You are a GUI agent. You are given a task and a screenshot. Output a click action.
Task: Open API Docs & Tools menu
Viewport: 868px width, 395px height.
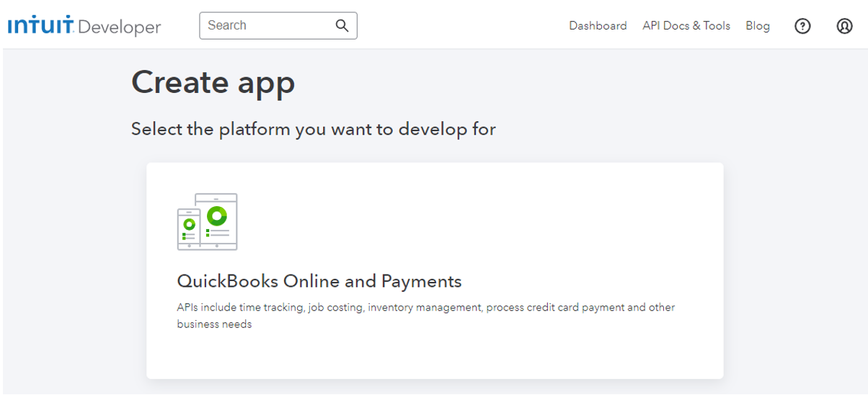point(686,26)
